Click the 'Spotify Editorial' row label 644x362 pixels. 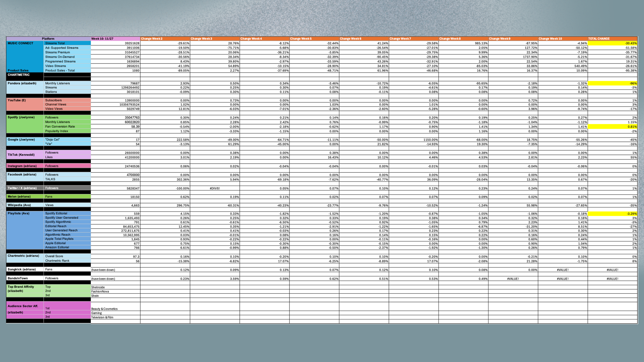tap(67, 213)
